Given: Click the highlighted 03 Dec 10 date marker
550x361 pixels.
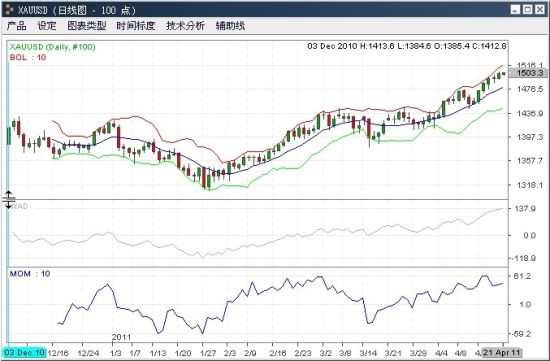Looking at the screenshot, I should [x=24, y=353].
